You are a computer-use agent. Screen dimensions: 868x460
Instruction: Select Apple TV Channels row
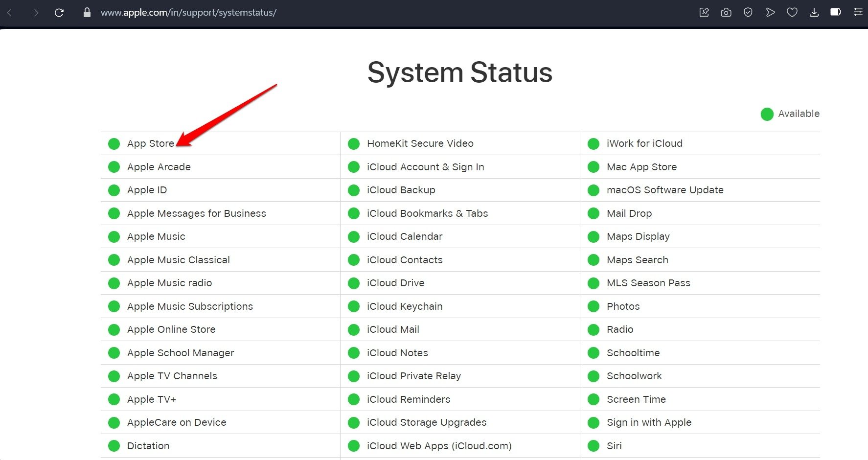(220, 376)
